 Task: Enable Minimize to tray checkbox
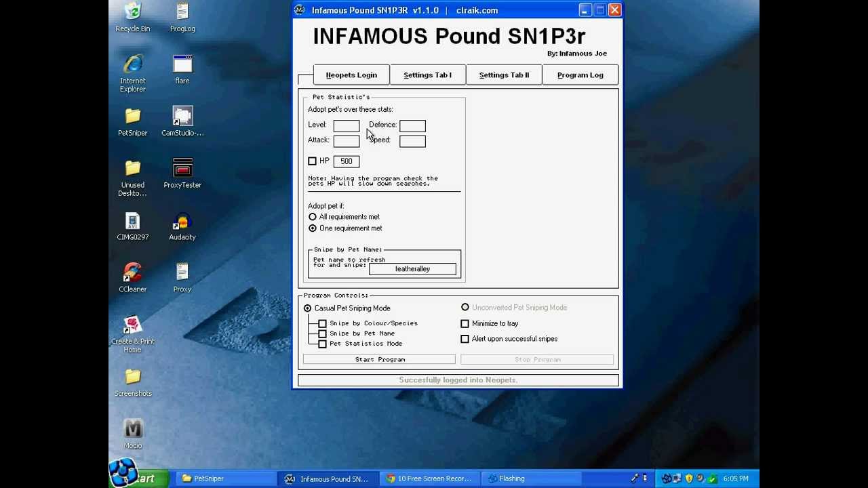465,324
